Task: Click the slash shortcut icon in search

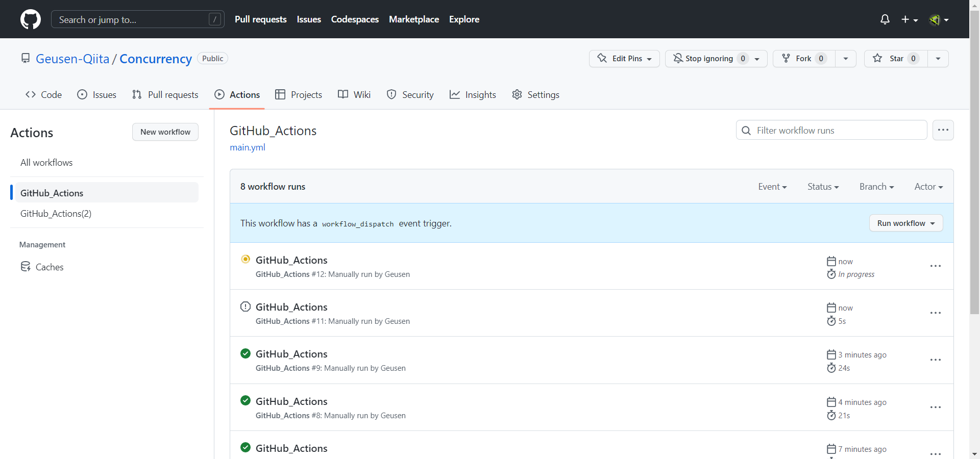Action: pos(215,19)
